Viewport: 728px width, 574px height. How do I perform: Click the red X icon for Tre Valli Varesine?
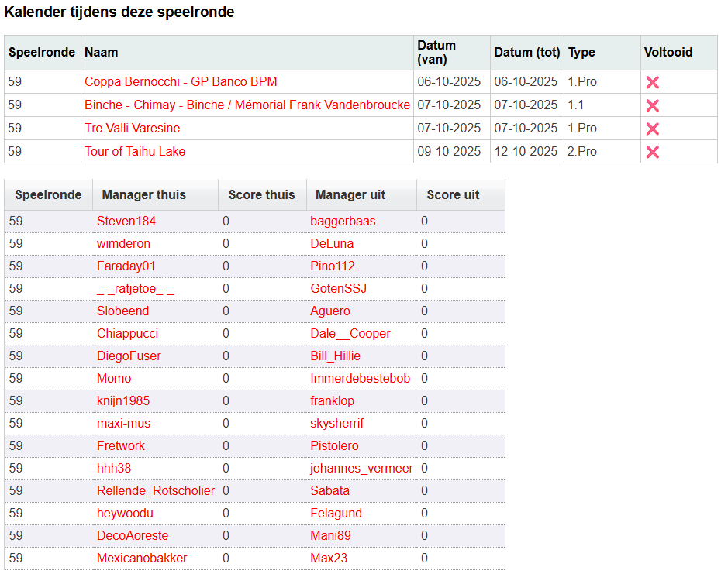tap(654, 128)
